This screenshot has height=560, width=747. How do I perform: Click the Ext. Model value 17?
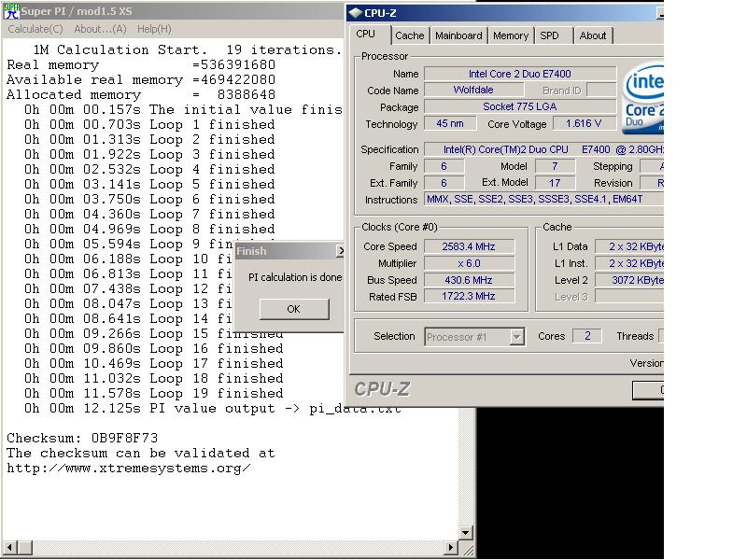(555, 182)
